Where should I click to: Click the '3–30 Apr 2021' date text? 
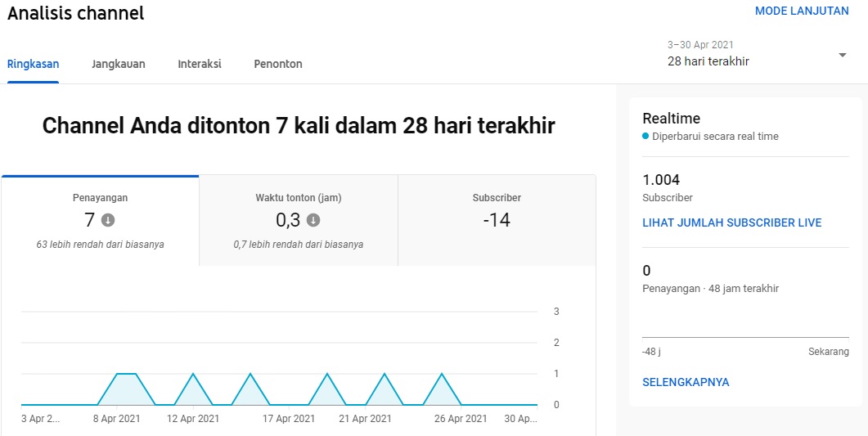point(700,45)
